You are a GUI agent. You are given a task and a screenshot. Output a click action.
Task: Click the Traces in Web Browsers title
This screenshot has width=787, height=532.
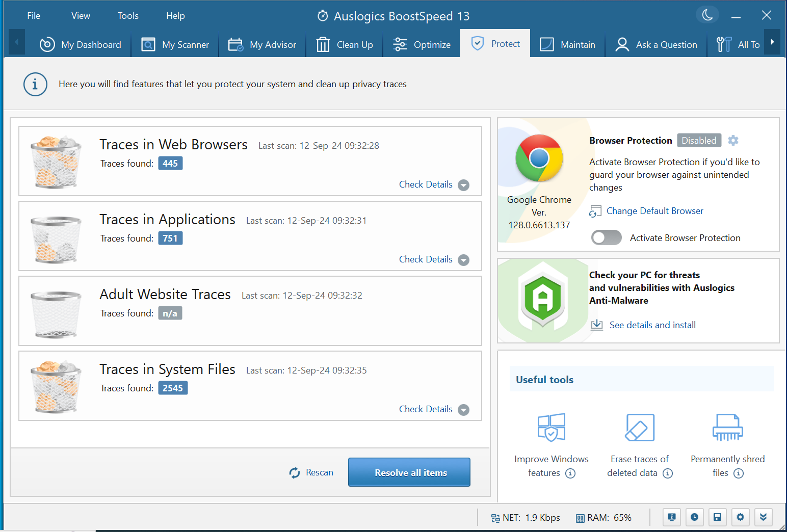(173, 145)
